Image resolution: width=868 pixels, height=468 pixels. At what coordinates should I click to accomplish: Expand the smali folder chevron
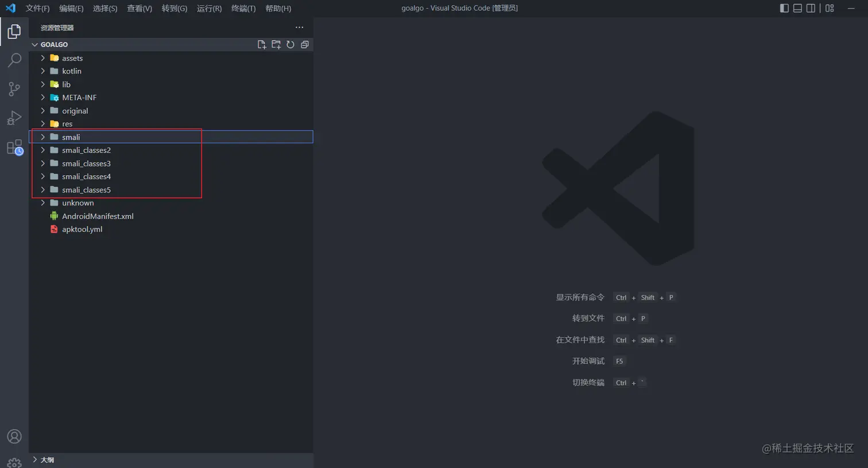point(42,137)
